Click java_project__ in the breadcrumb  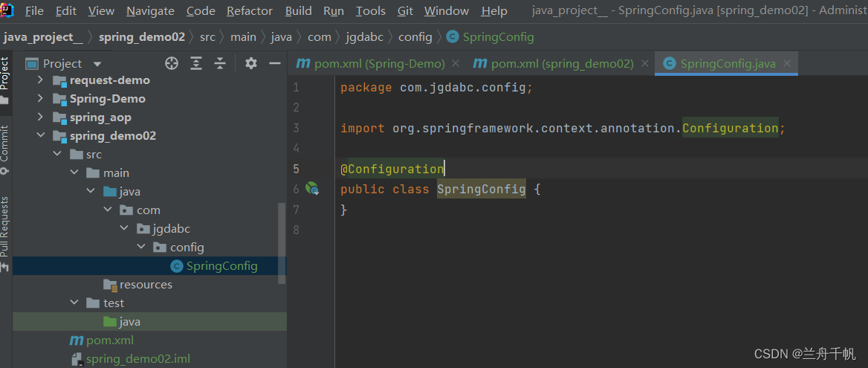tap(43, 37)
